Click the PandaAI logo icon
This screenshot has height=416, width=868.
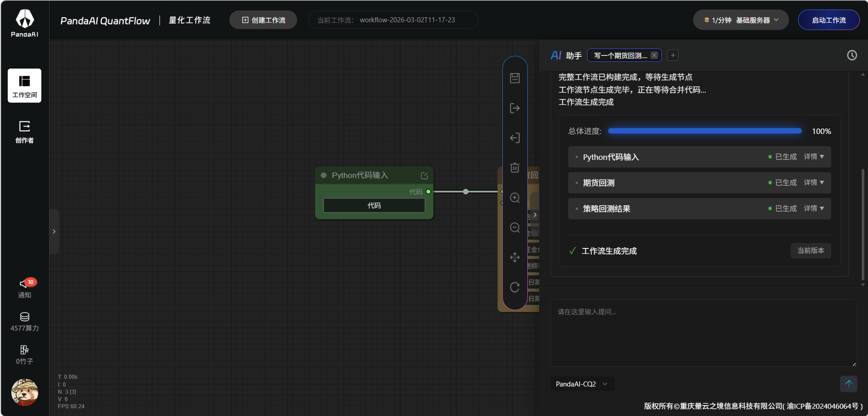(25, 23)
